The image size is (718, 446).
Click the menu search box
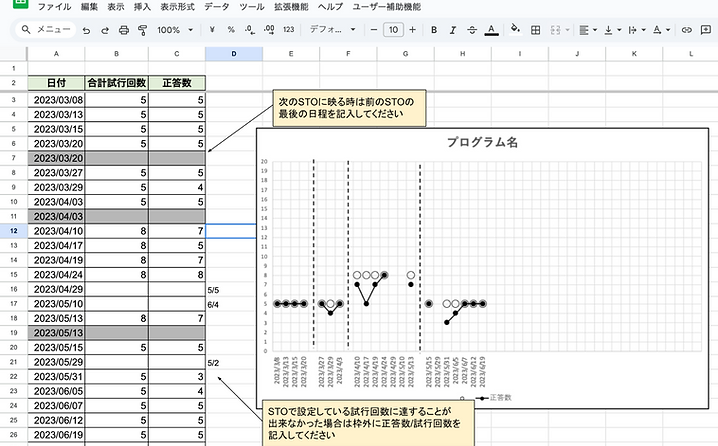click(46, 29)
